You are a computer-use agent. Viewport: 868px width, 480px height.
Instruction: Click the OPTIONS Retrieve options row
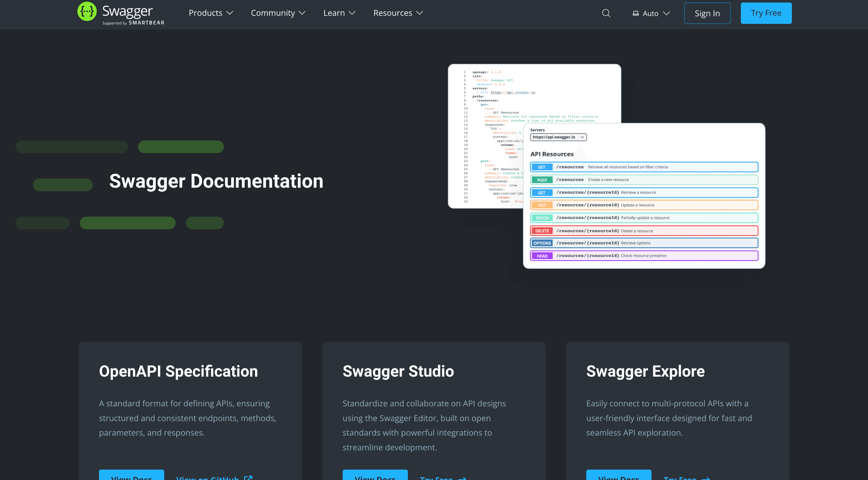644,243
